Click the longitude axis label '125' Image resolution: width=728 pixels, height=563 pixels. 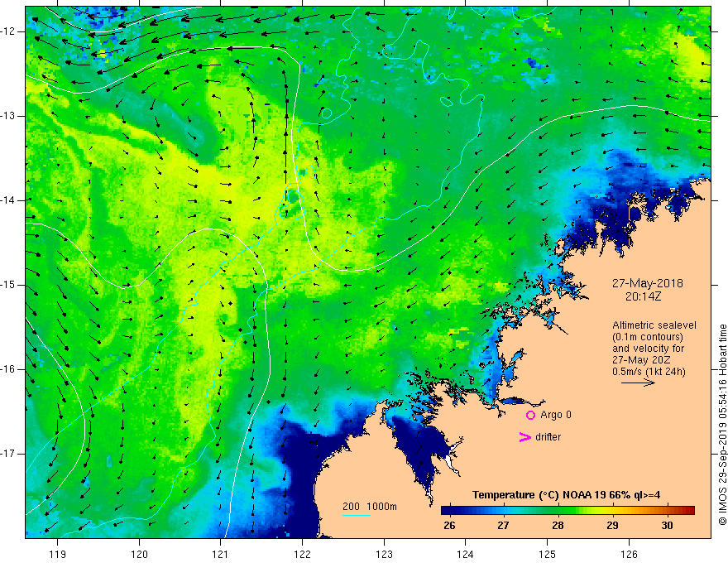tap(548, 554)
